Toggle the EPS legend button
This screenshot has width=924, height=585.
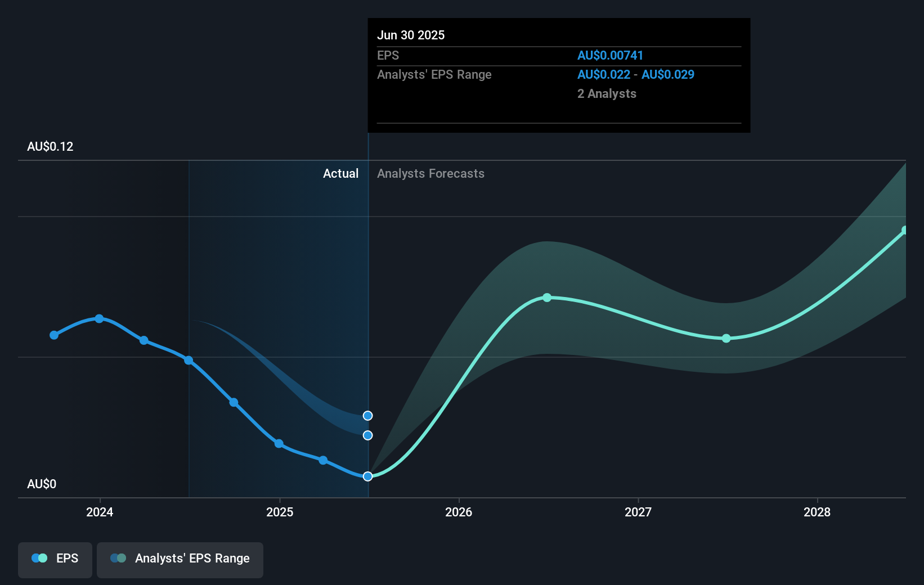(x=55, y=560)
